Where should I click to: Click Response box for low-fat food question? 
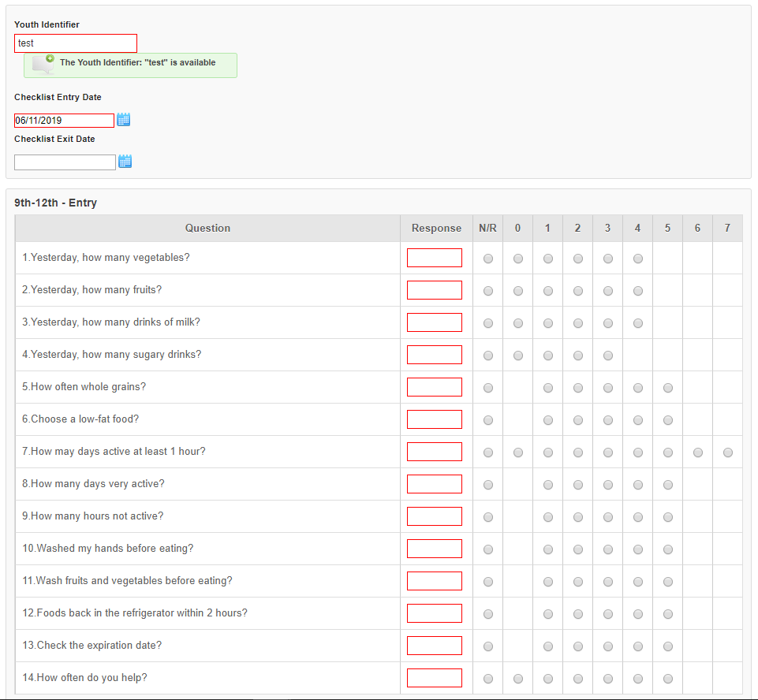coord(435,419)
